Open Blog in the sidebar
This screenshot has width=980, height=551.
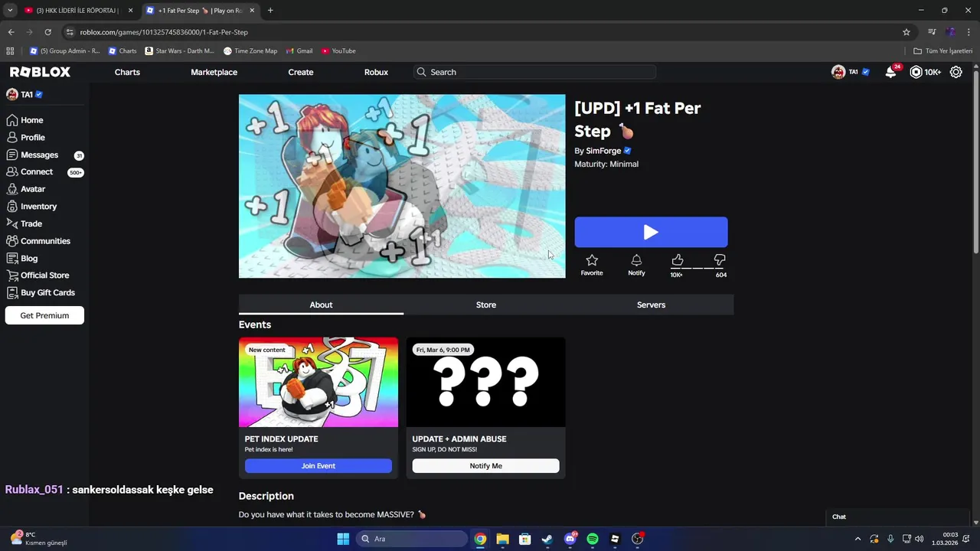coord(22,258)
